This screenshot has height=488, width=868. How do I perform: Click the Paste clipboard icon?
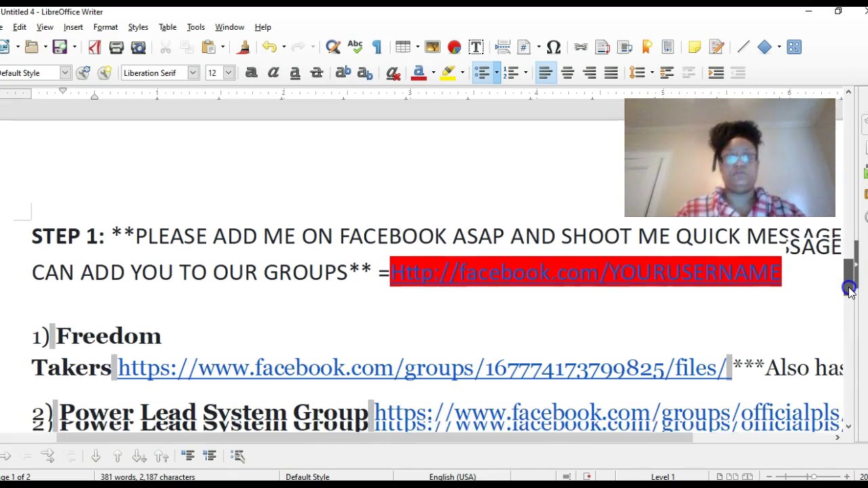click(x=208, y=47)
